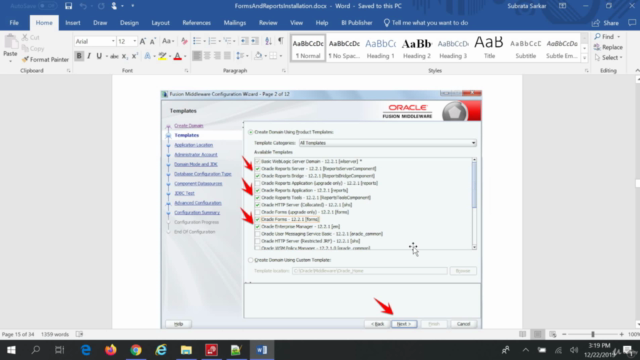Switch to the Insert tab

[73, 23]
